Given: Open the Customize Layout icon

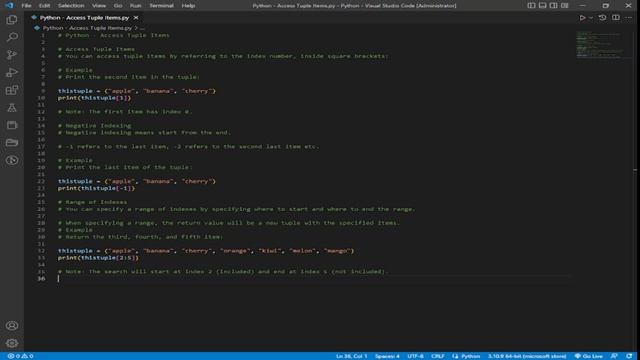Looking at the screenshot, I should [x=564, y=6].
